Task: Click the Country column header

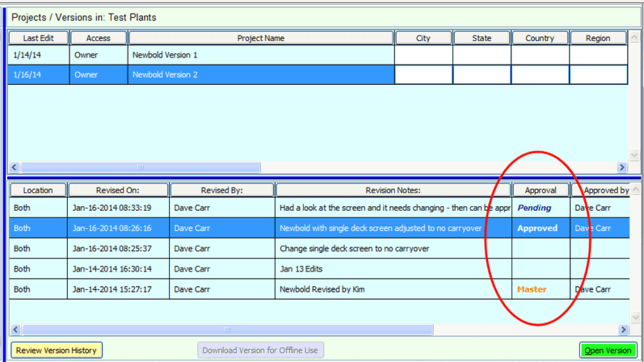Action: tap(540, 38)
